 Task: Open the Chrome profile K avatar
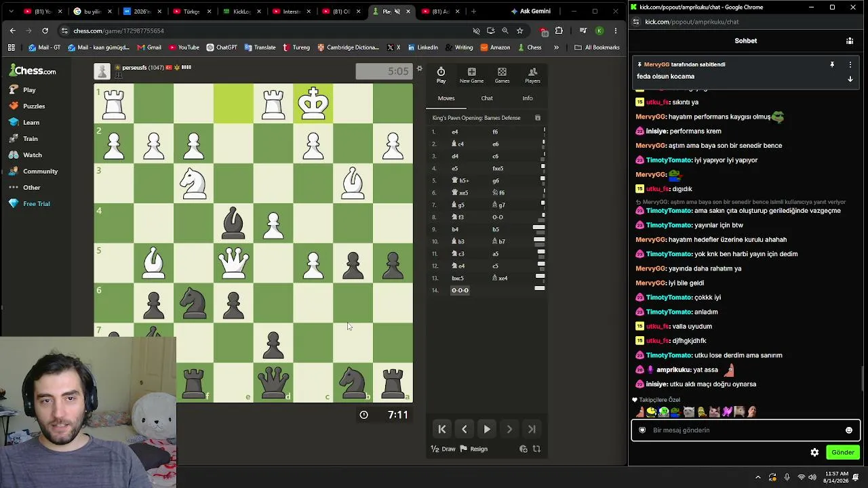click(599, 30)
